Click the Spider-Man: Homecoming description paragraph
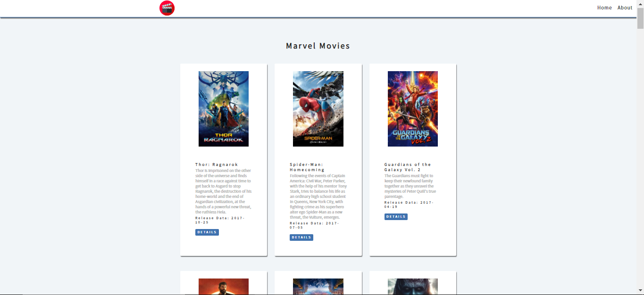 coord(318,197)
